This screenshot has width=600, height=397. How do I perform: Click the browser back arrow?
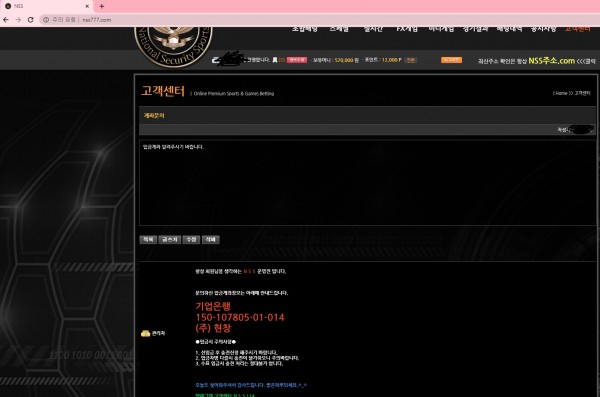6,20
